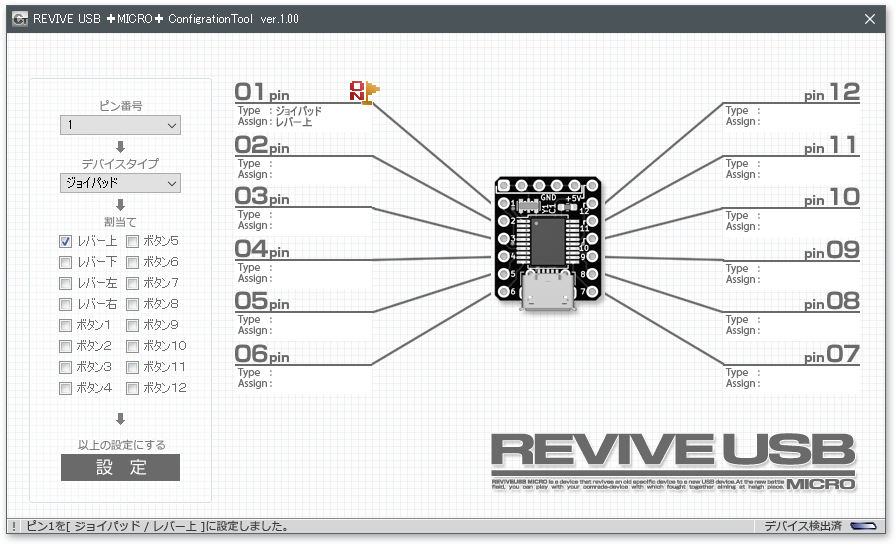896x545 pixels.
Task: Click the 設定 apply button
Action: [121, 467]
